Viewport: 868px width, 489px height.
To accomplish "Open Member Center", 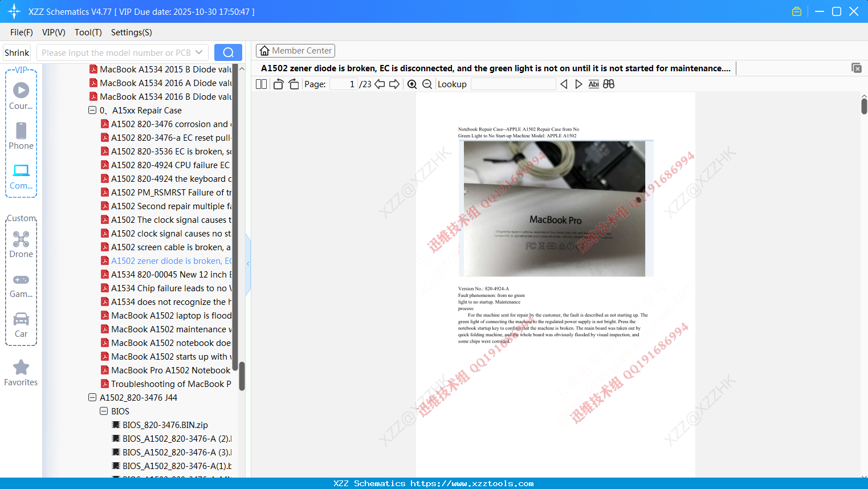I will [x=295, y=51].
